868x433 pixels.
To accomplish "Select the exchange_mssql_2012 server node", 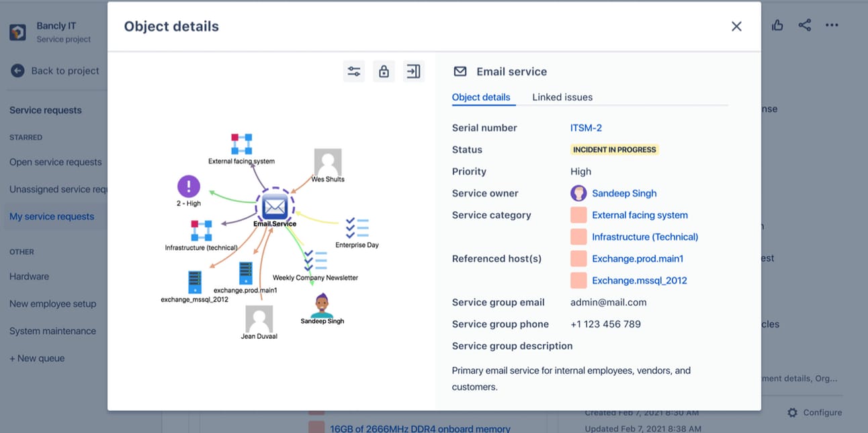I will coord(195,282).
